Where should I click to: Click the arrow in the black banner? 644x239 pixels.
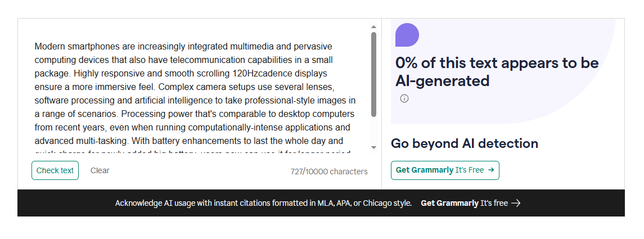coord(516,203)
